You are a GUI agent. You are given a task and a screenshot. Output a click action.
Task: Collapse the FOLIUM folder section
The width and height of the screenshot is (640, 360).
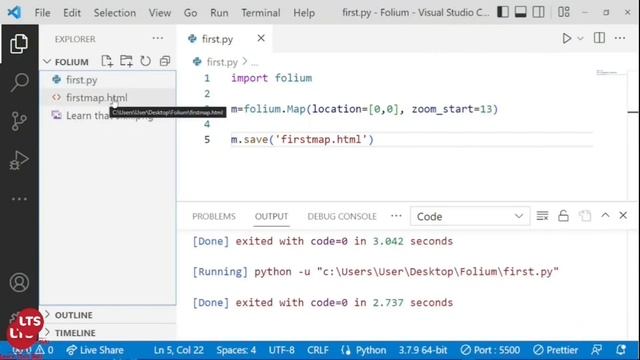coord(71,62)
